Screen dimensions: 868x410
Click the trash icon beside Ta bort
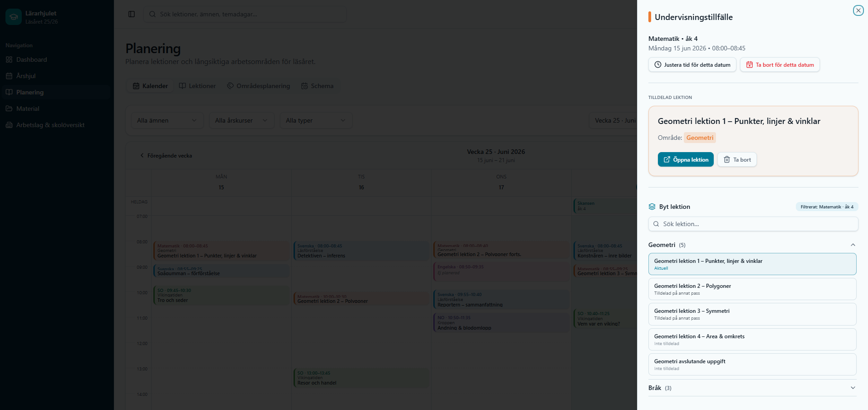click(x=727, y=159)
